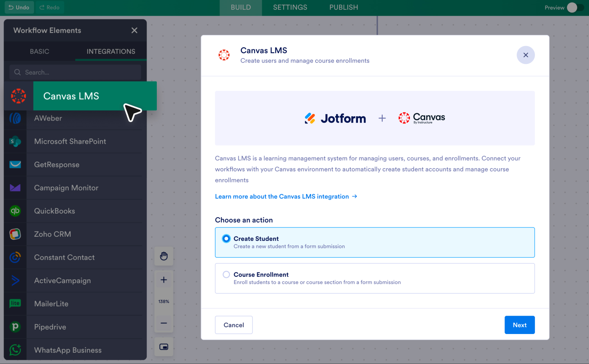589x364 pixels.
Task: Switch to the BASIC tab
Action: [39, 51]
